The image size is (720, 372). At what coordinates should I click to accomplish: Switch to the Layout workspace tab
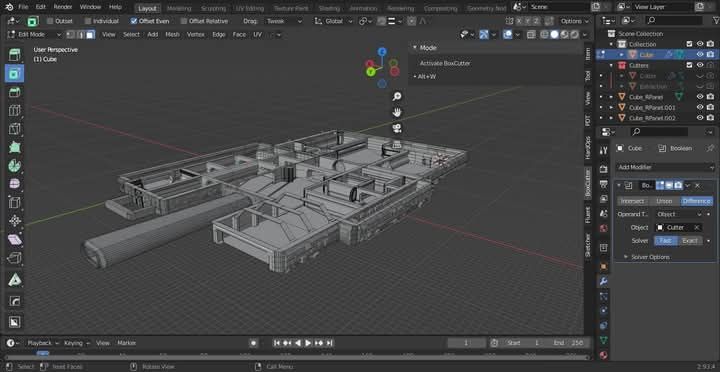(147, 8)
